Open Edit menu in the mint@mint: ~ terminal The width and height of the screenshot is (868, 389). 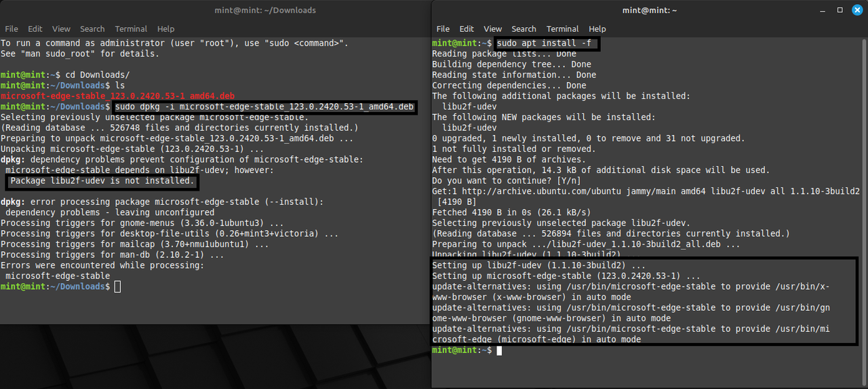click(467, 29)
